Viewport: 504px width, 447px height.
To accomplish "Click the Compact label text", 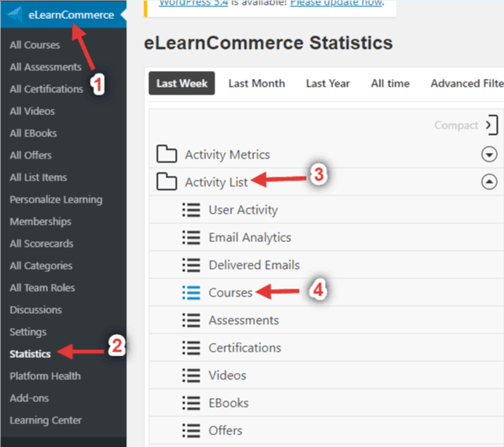I will click(x=456, y=125).
